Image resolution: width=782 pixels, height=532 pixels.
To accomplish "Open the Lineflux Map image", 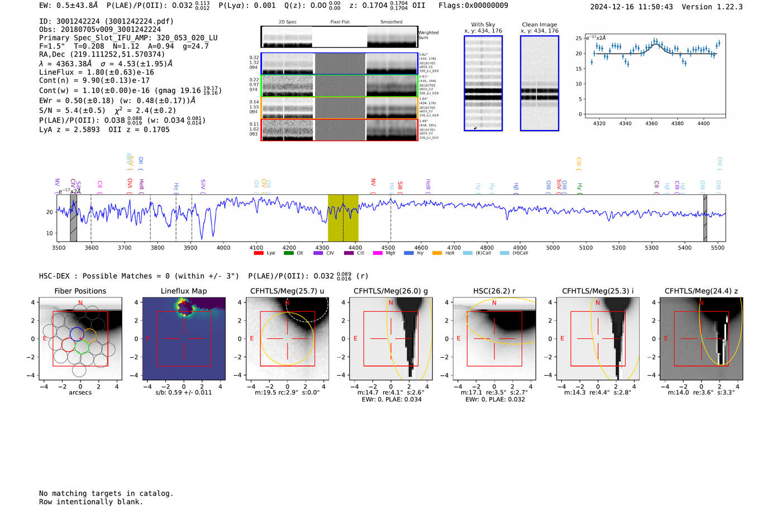I will pos(184,339).
